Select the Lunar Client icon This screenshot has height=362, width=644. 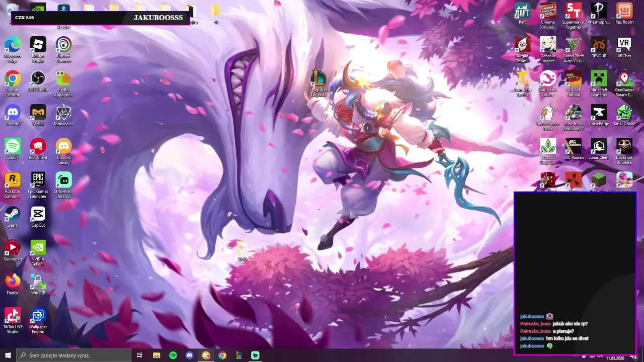[599, 149]
